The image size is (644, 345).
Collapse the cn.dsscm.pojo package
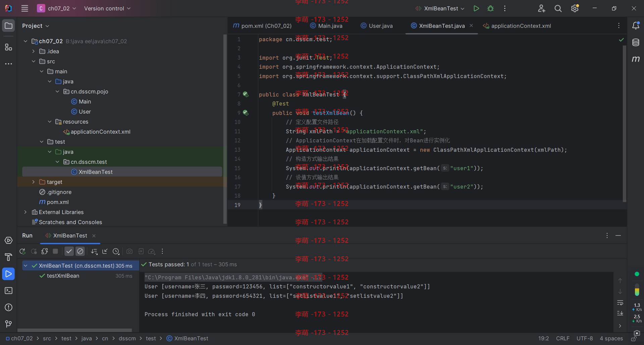tap(57, 91)
